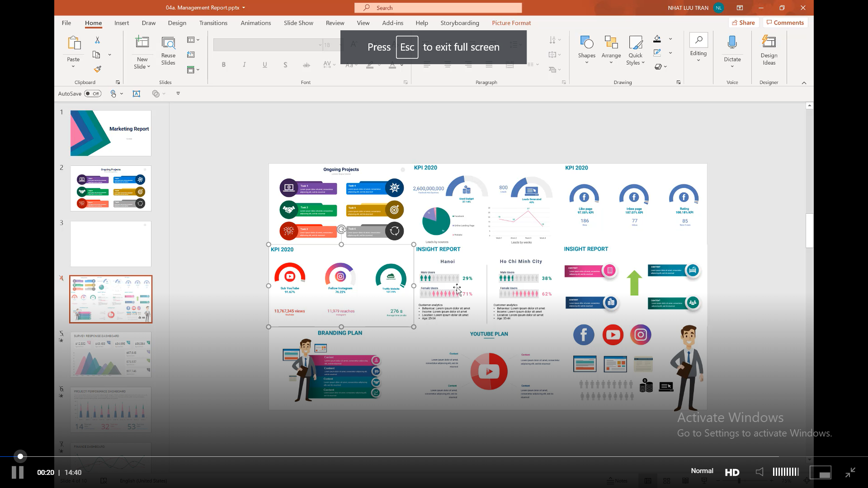The height and width of the screenshot is (488, 868).
Task: Pause the video playback
Action: 18,472
